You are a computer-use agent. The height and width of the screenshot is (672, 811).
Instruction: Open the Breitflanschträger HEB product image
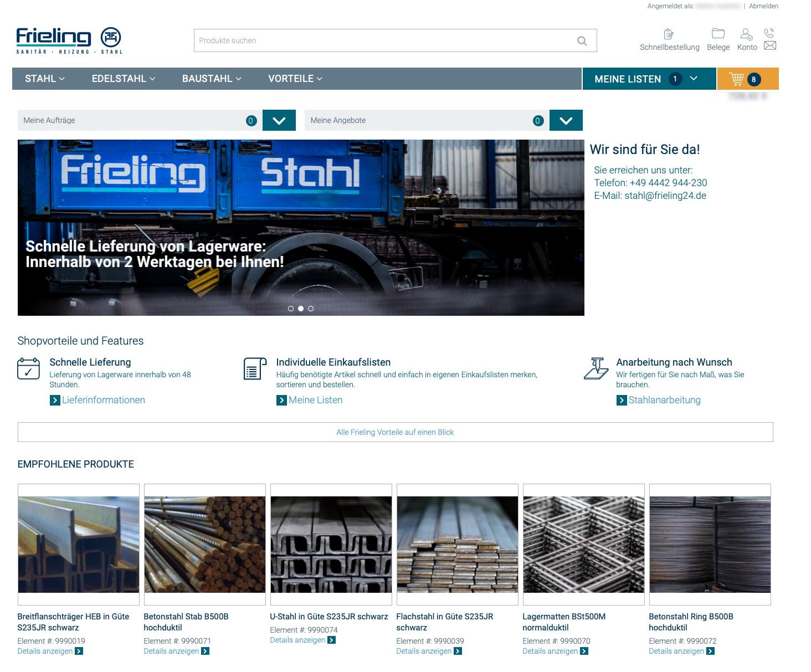79,545
